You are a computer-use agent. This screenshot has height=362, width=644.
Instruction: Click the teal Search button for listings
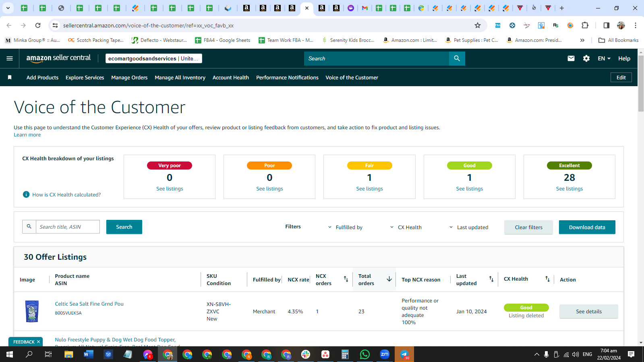coord(124,227)
